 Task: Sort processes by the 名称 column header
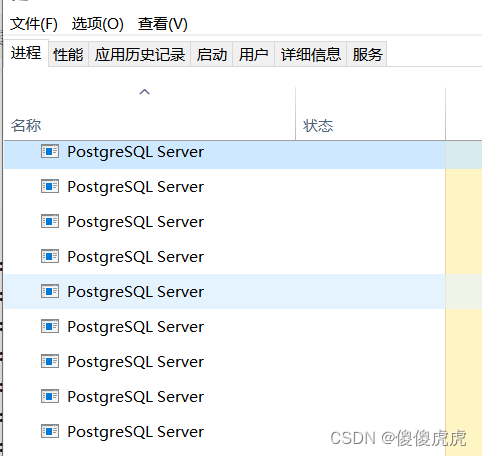click(x=149, y=114)
